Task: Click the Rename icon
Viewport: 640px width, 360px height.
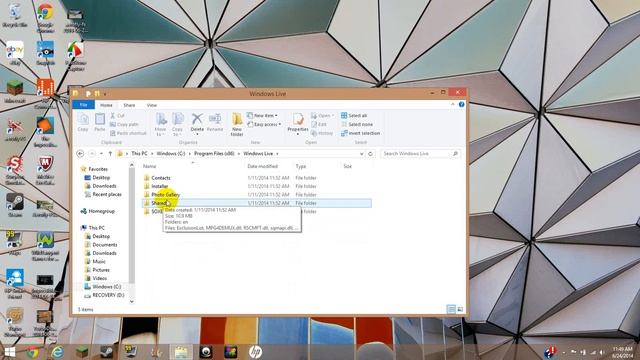Action: [215, 122]
